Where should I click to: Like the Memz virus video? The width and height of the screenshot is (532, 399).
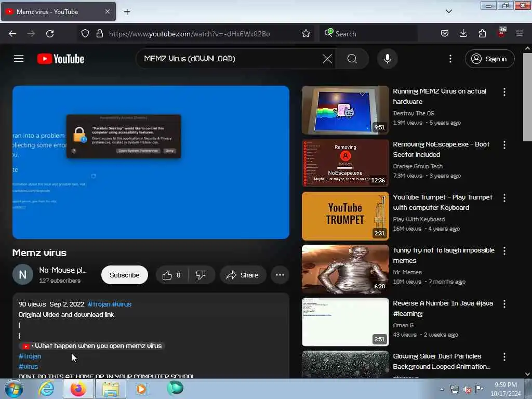pyautogui.click(x=171, y=275)
